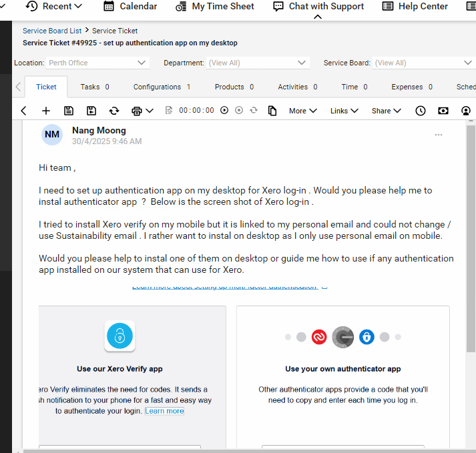Click the timer notes icon
This screenshot has height=453, width=476.
point(169,111)
